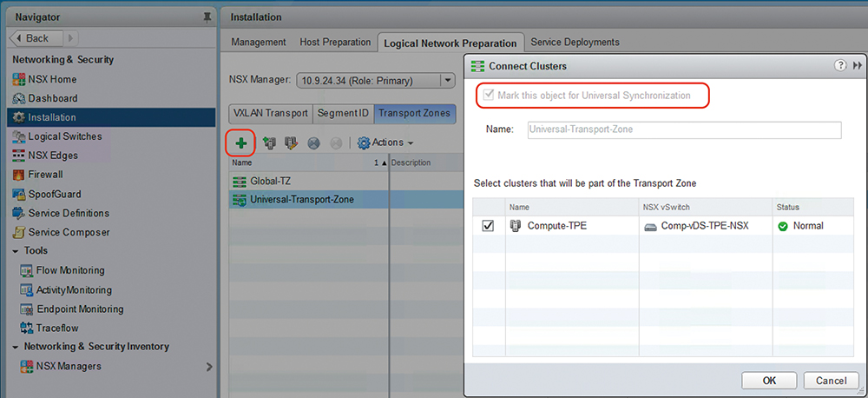The height and width of the screenshot is (398, 868).
Task: Toggle Mark this object for Universal Synchronization
Action: [488, 96]
